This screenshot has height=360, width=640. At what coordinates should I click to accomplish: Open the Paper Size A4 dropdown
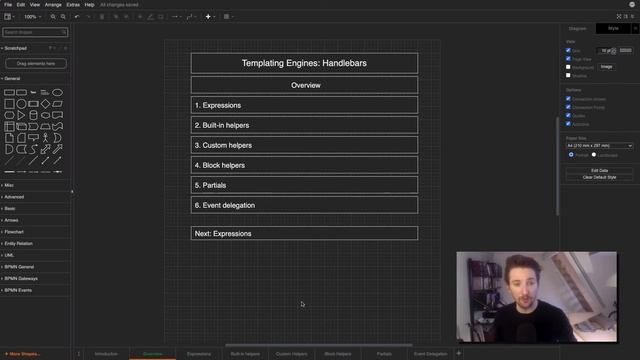[599, 146]
